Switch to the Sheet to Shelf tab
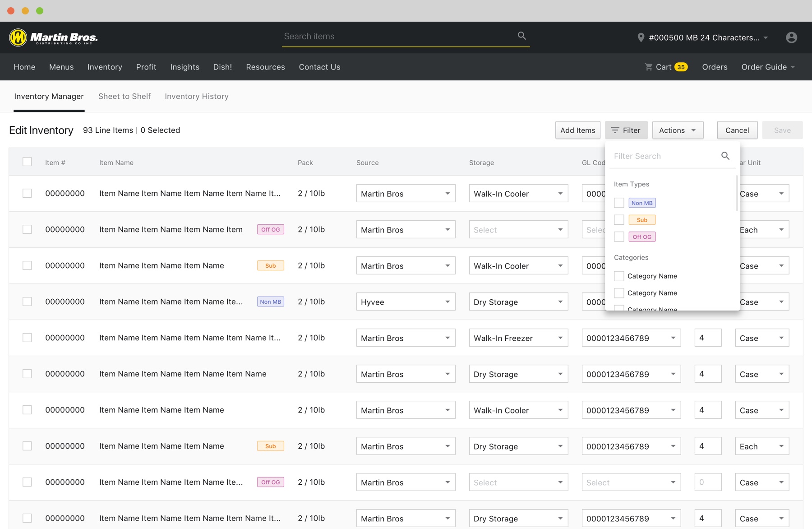Image resolution: width=812 pixels, height=529 pixels. click(125, 96)
